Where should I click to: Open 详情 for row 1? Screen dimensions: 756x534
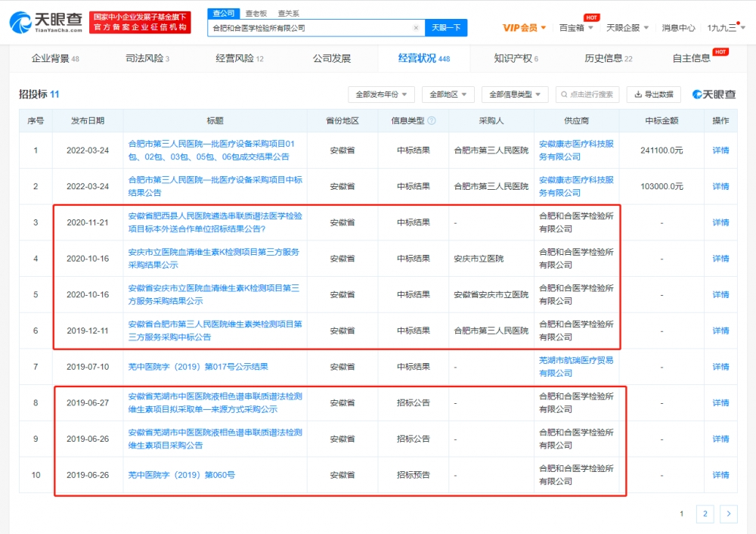pos(720,150)
